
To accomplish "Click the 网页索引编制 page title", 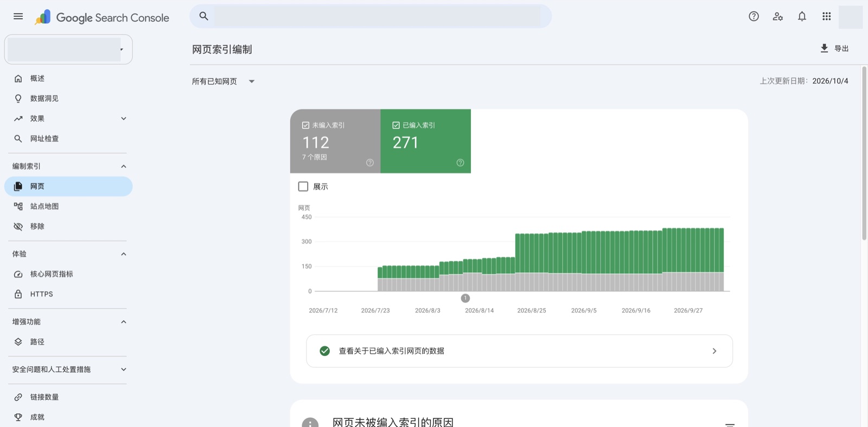I will [222, 49].
